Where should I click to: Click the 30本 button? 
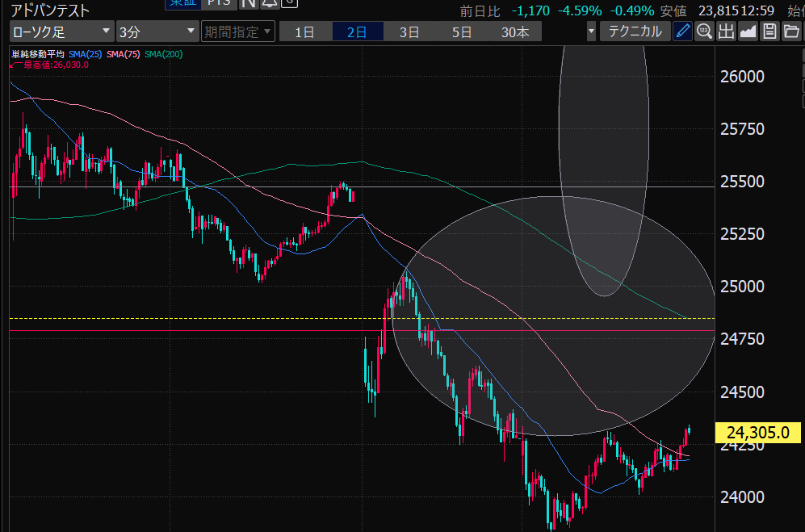(x=515, y=32)
